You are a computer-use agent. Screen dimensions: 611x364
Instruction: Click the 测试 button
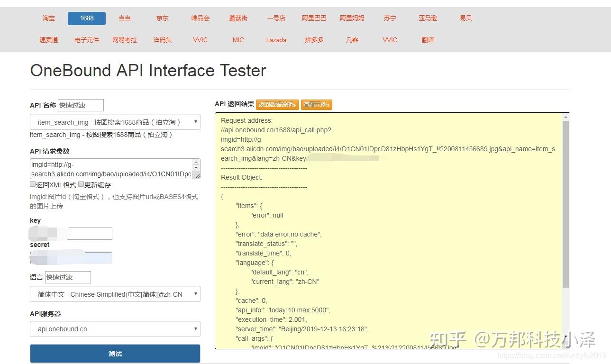[x=115, y=353]
